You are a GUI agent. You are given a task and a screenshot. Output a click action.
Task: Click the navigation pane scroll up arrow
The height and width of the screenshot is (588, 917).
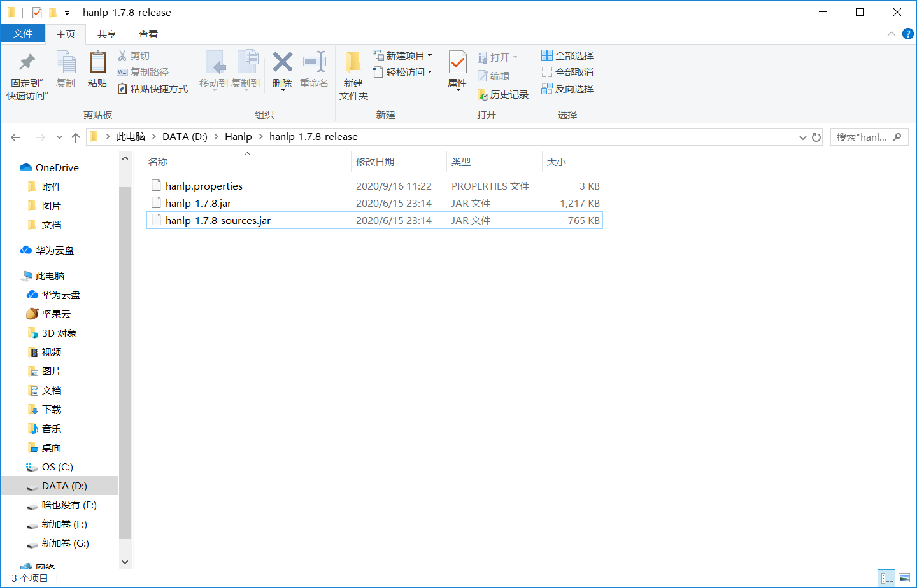[125, 158]
